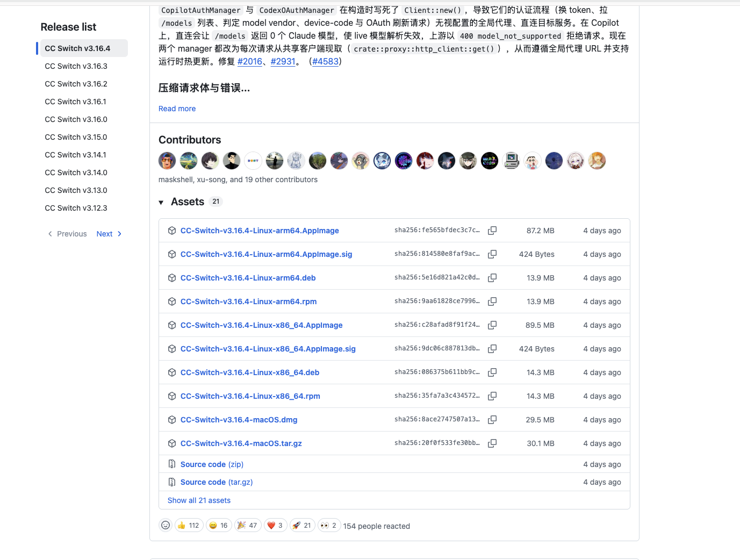Download CC-Switch-v3.16.4-Linux-arm64.AppImage

[x=260, y=231]
